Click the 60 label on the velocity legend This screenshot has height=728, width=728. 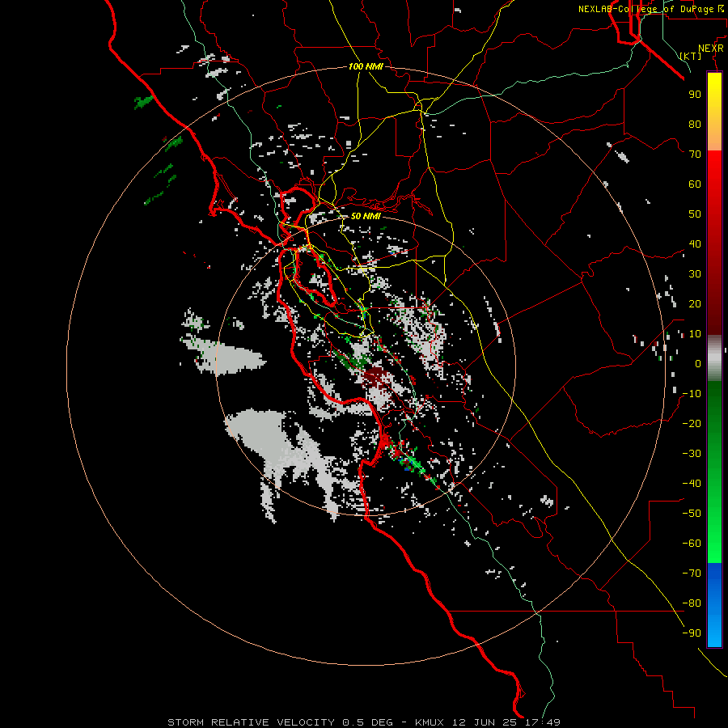(x=695, y=184)
